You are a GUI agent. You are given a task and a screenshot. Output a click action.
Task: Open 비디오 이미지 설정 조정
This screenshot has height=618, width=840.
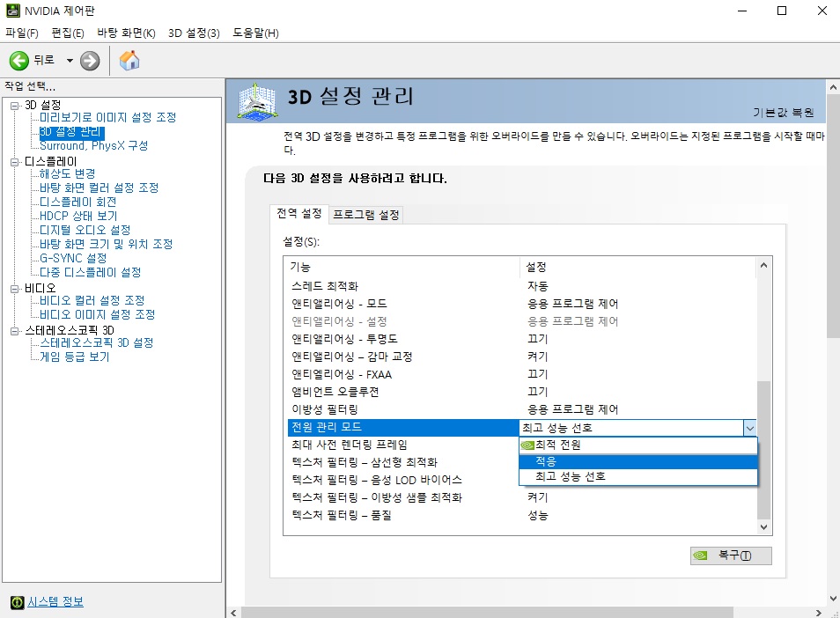coord(97,314)
